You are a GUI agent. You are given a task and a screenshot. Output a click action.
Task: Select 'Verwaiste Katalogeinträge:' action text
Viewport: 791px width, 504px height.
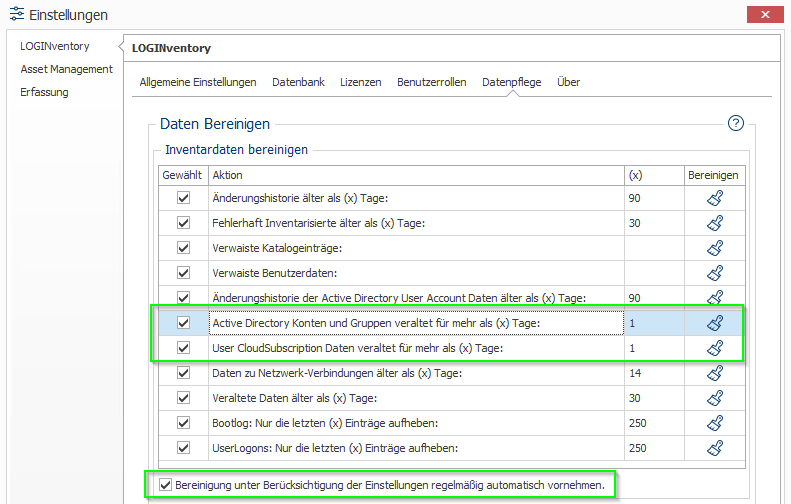pos(277,248)
